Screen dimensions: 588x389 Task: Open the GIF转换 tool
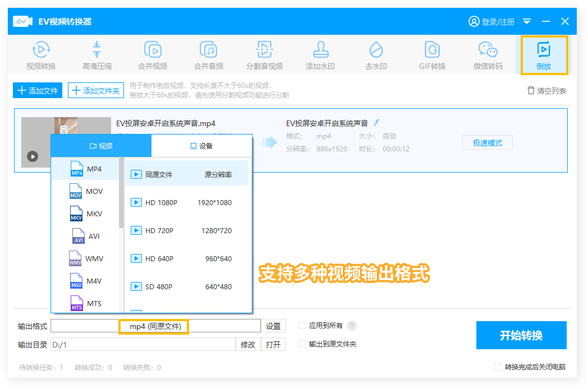(432, 55)
